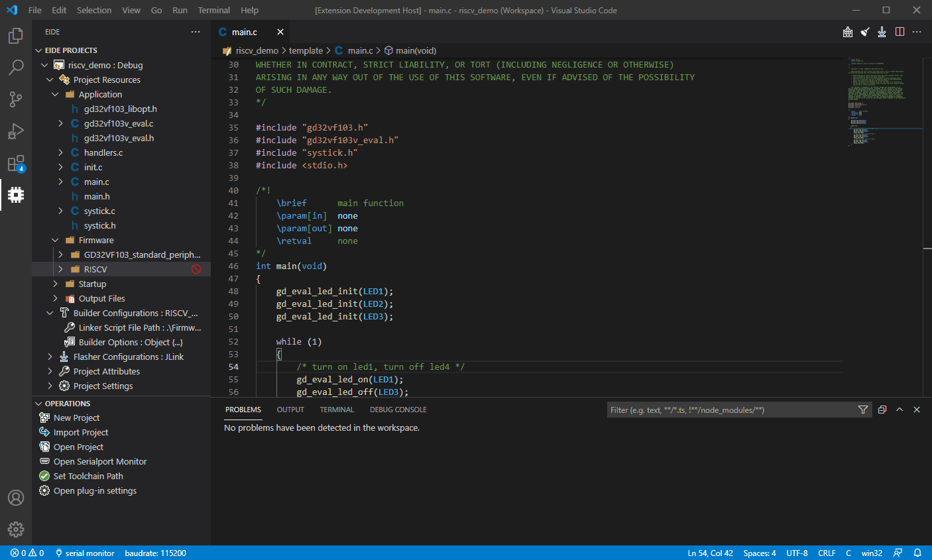Click Open Serialport Monitor
Viewport: 932px width, 560px height.
pyautogui.click(x=99, y=461)
